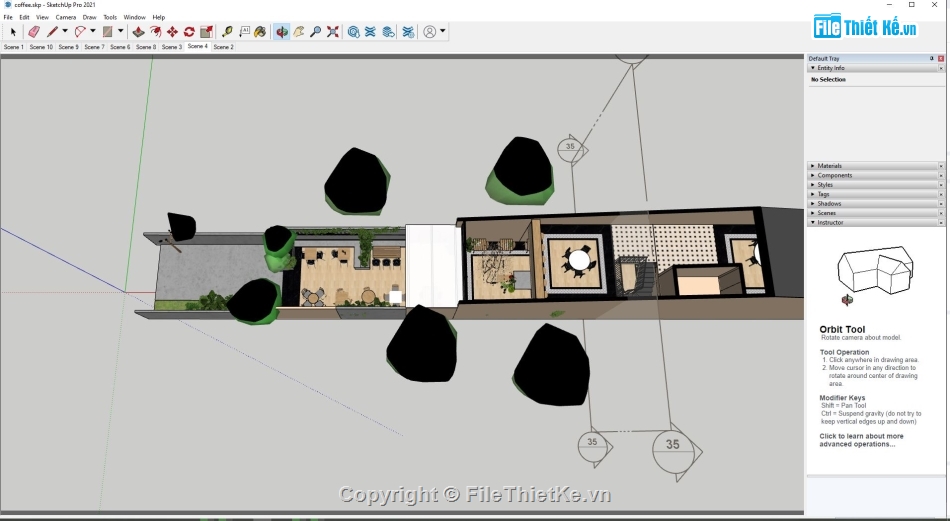The image size is (950, 521).
Task: Choose the Tape Measure tool
Action: [x=227, y=32]
